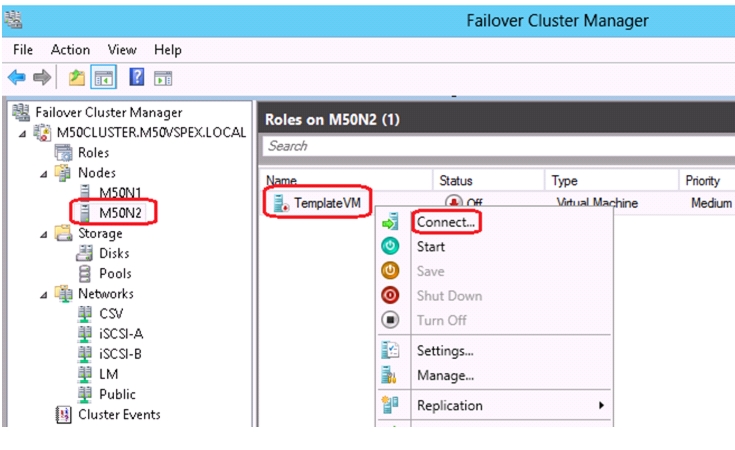This screenshot has height=450, width=735.
Task: Select the iSCSI-A network
Action: (x=121, y=334)
